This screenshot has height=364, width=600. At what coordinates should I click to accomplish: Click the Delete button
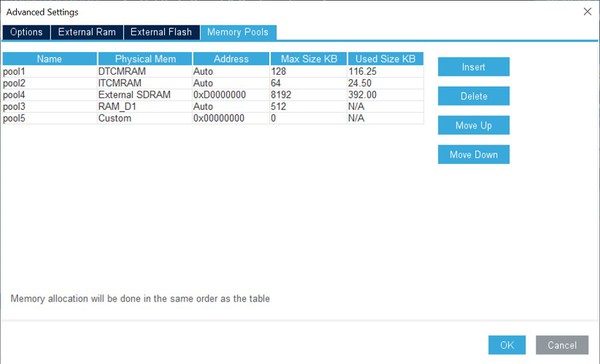(x=473, y=96)
